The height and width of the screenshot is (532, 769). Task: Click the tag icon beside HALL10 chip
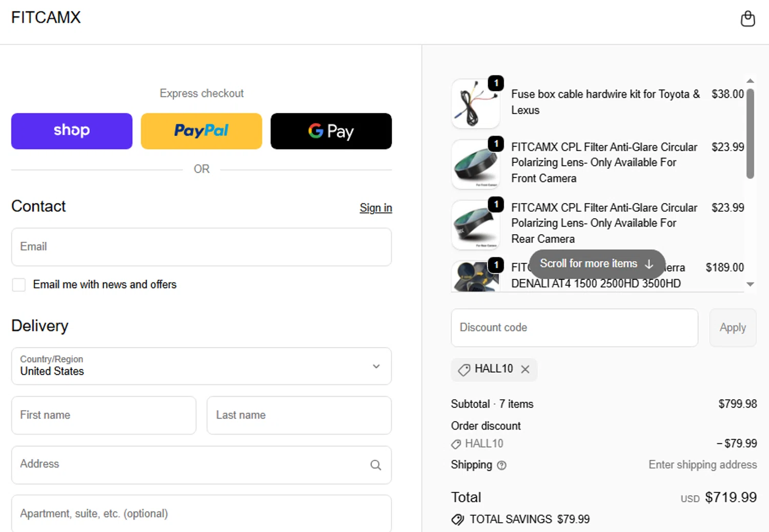[x=464, y=370]
